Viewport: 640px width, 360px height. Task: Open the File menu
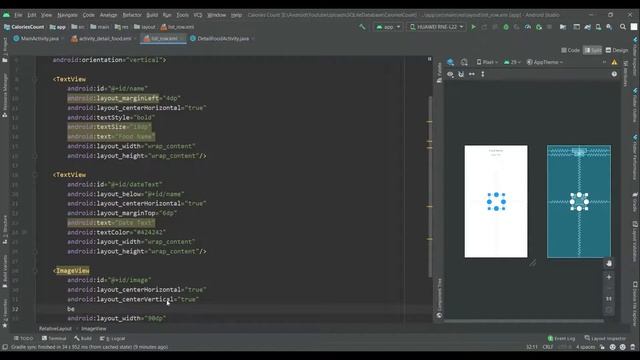click(x=18, y=15)
